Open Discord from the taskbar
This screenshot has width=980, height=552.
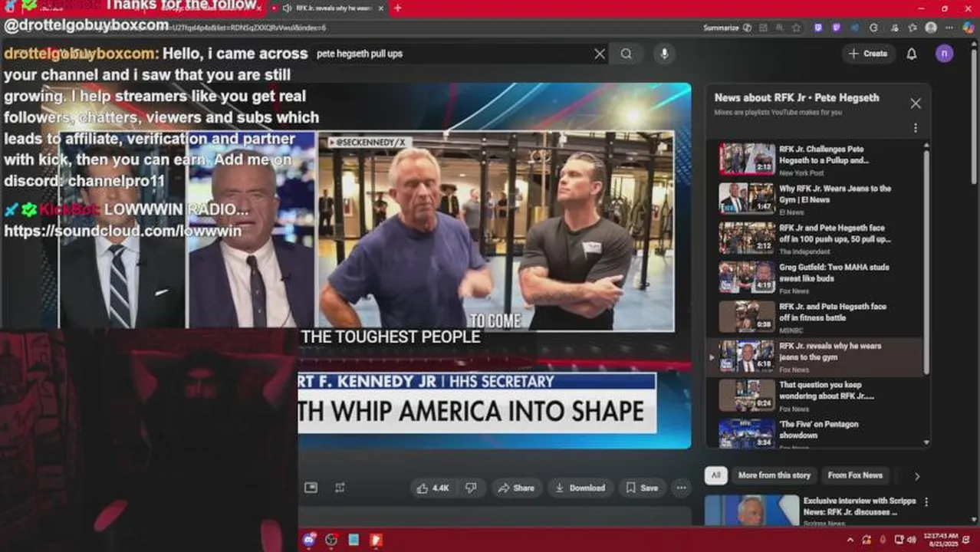point(309,540)
